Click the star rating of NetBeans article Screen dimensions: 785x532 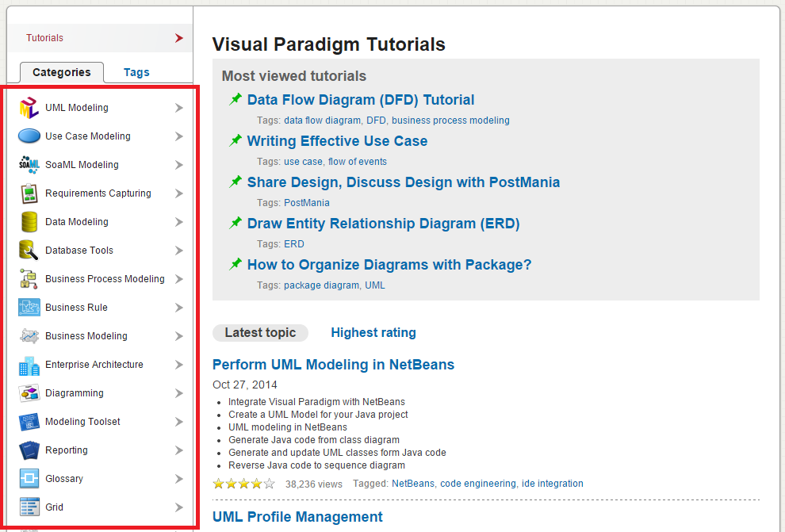pos(243,484)
